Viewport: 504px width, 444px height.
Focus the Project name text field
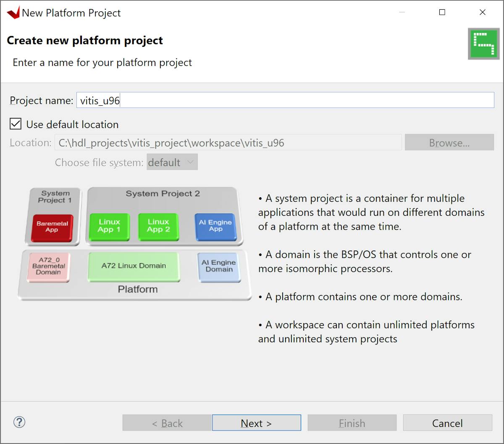click(285, 101)
